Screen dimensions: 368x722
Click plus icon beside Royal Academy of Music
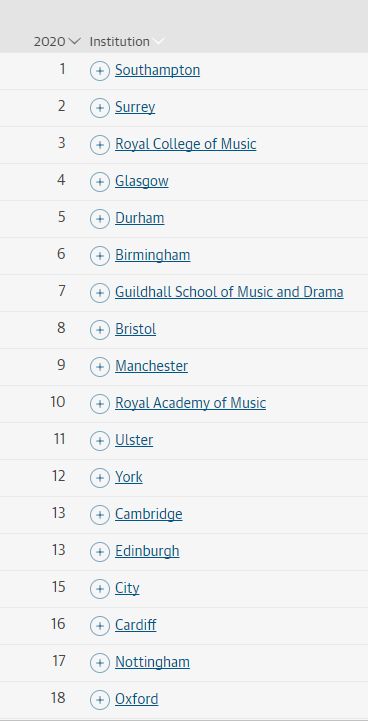[99, 404]
